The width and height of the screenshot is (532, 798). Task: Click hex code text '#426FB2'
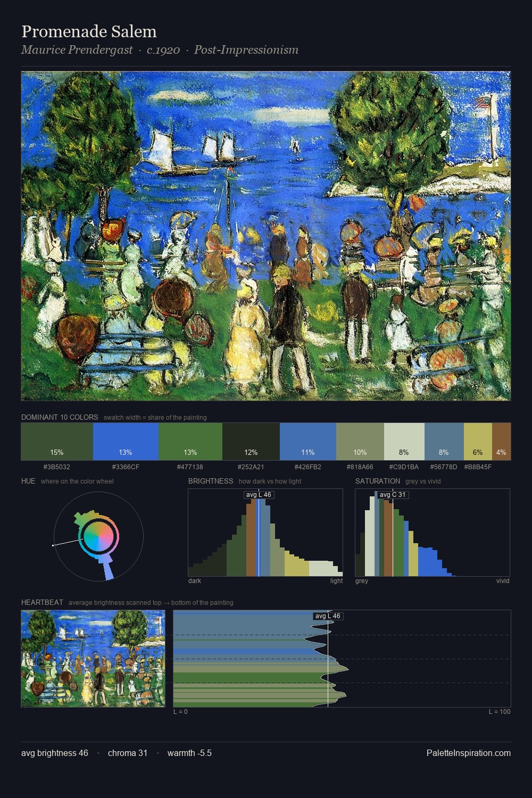click(x=307, y=467)
